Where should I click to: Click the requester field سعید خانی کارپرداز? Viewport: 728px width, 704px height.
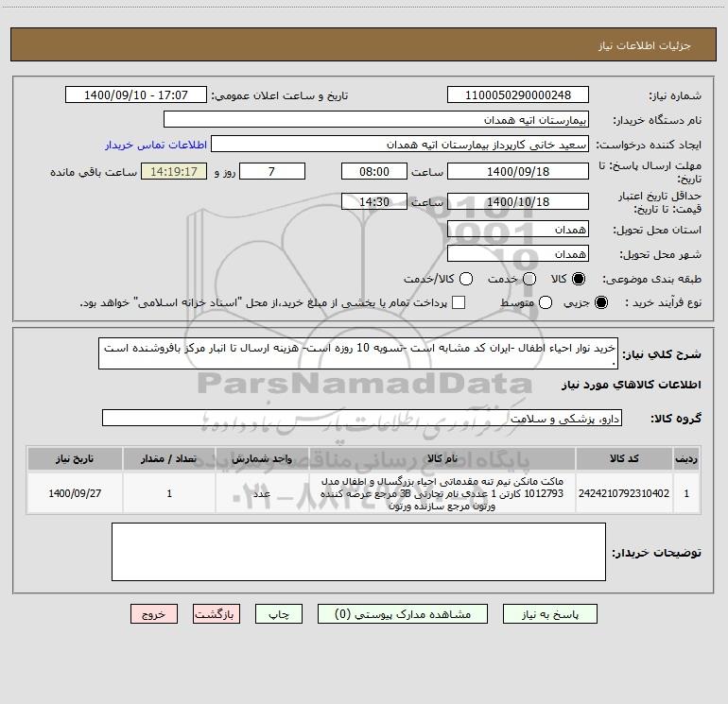click(400, 145)
